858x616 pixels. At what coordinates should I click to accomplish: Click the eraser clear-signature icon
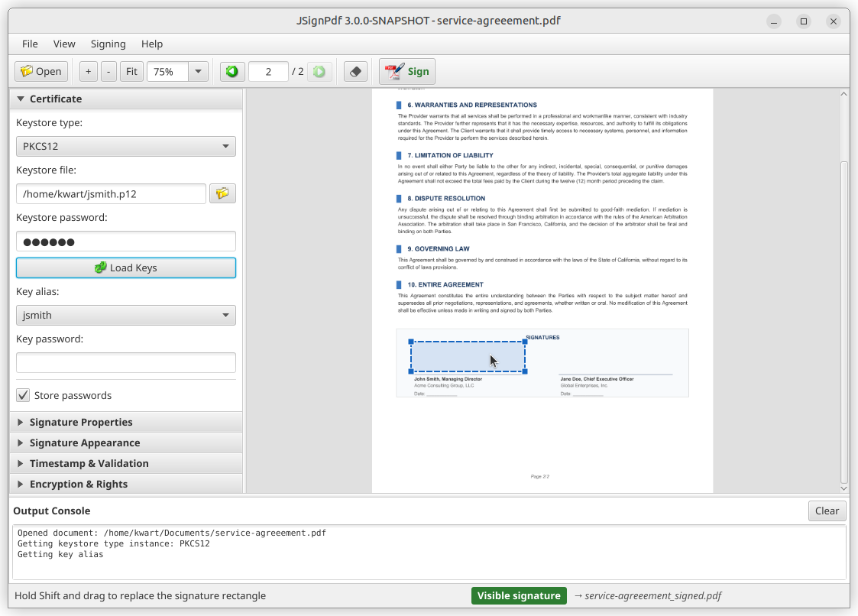pyautogui.click(x=355, y=71)
